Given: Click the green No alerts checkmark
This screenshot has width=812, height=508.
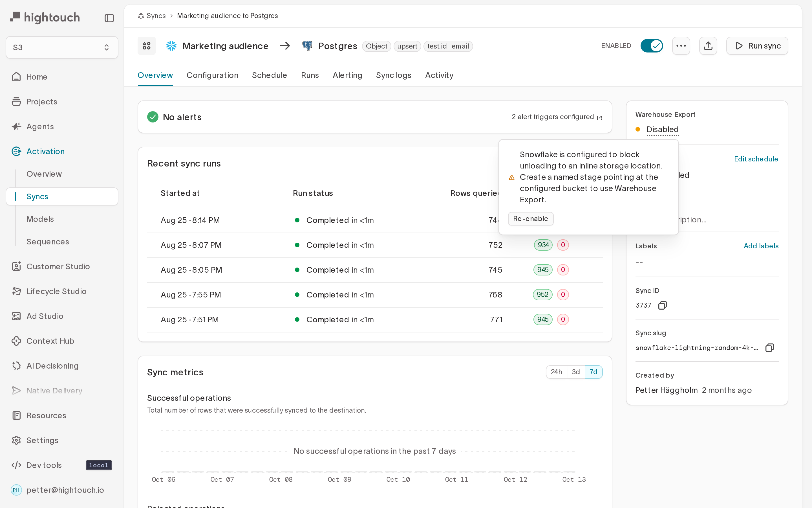Looking at the screenshot, I should 153,117.
